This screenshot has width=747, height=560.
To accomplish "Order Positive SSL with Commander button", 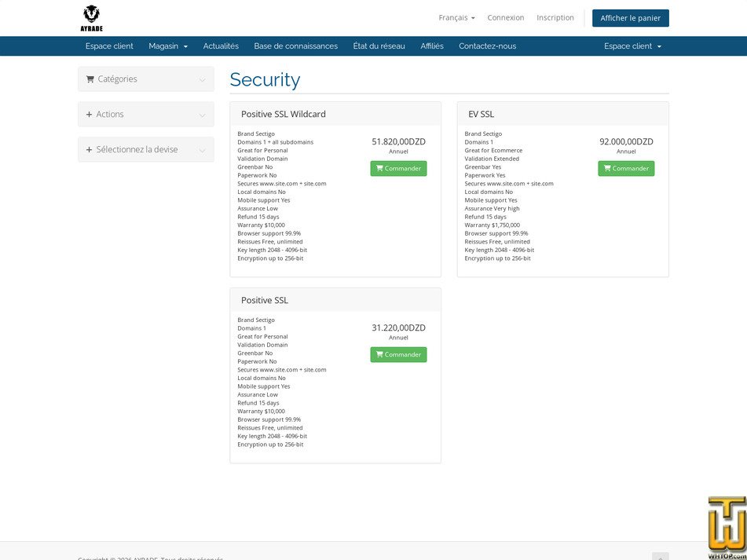I will 398,354.
